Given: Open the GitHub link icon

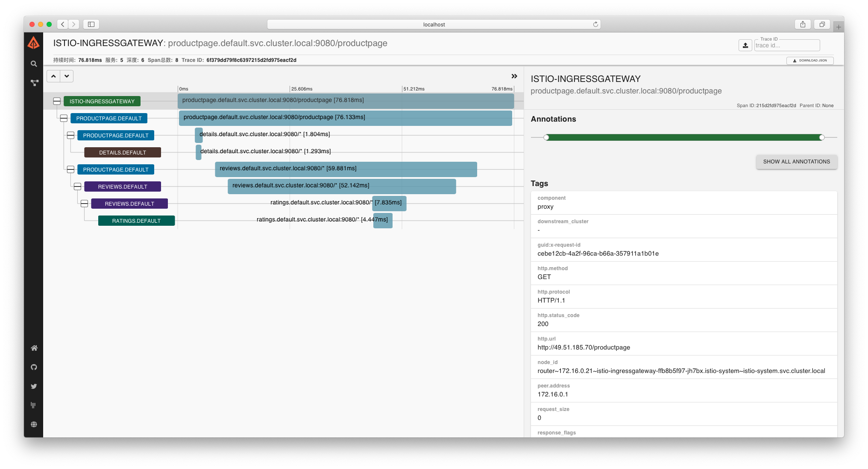Looking at the screenshot, I should (x=34, y=367).
